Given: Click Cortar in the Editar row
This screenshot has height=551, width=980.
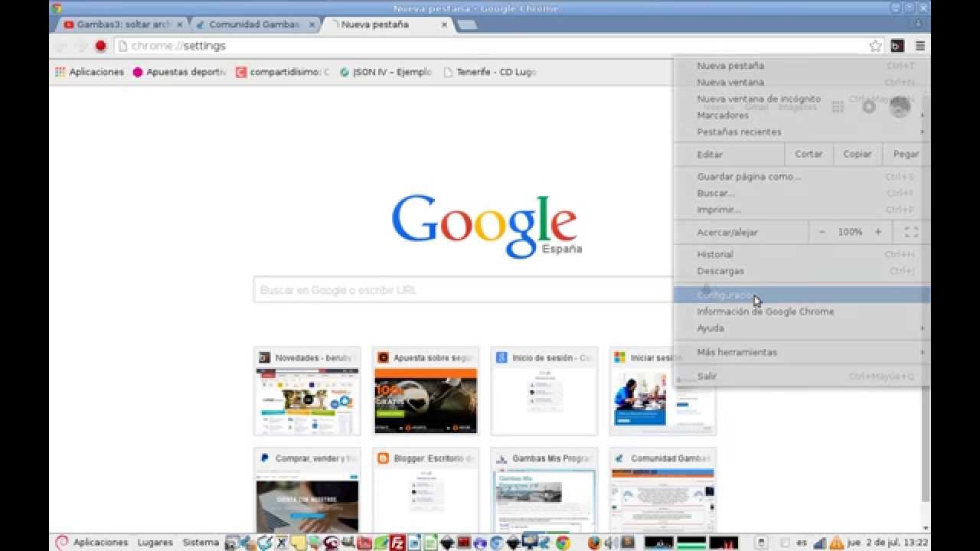Looking at the screenshot, I should pyautogui.click(x=808, y=154).
